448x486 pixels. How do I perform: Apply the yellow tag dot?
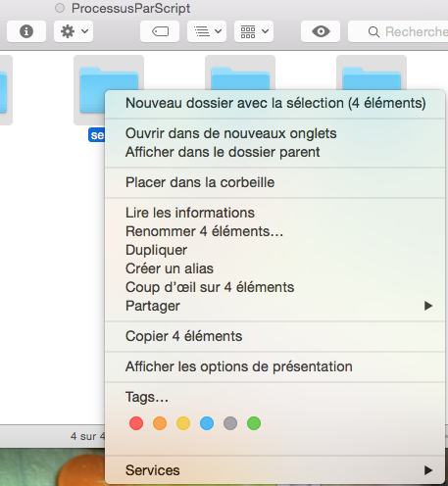[x=183, y=423]
